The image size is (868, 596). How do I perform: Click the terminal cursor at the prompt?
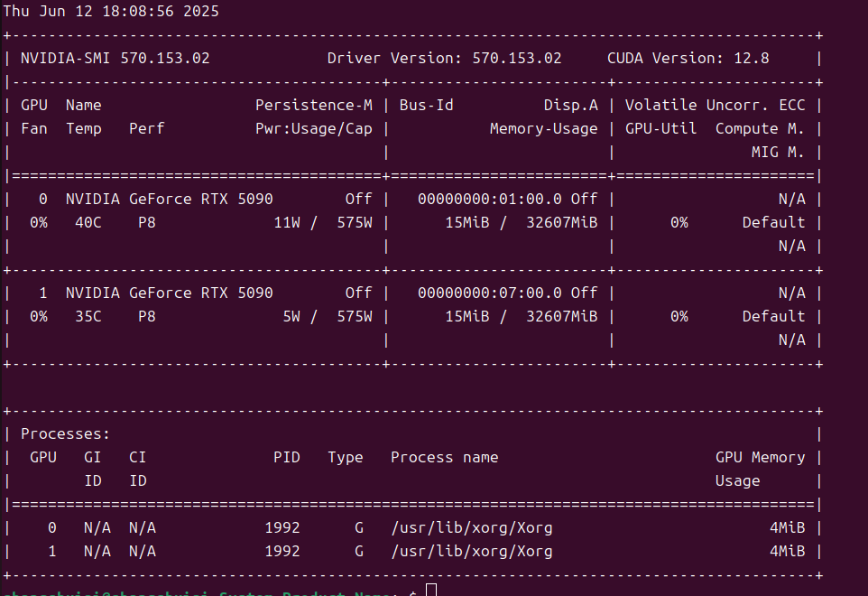(x=431, y=590)
